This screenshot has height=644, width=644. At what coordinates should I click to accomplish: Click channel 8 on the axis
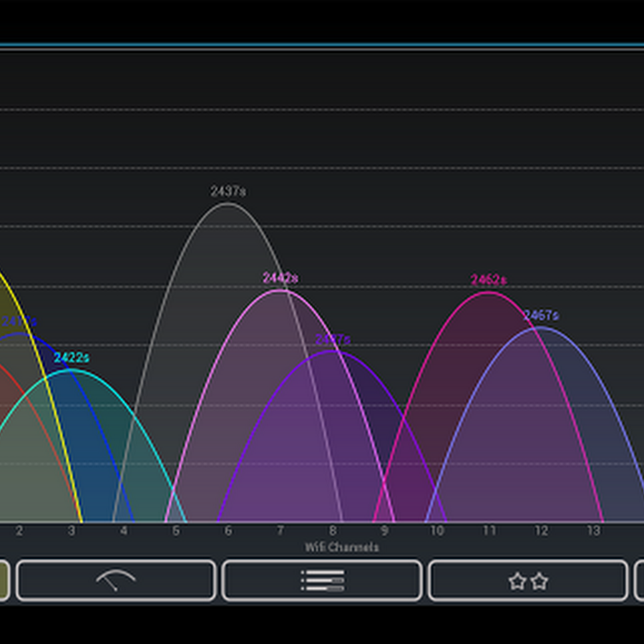coord(332,531)
